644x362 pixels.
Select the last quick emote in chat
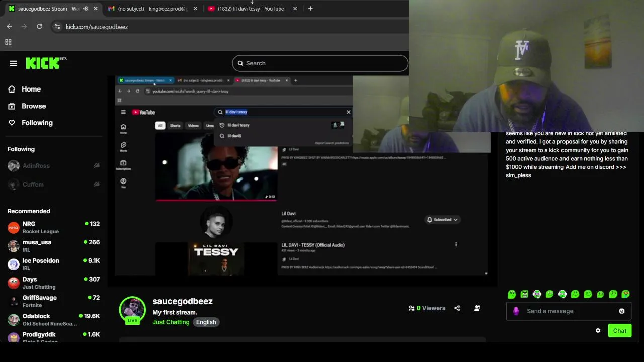click(x=625, y=294)
